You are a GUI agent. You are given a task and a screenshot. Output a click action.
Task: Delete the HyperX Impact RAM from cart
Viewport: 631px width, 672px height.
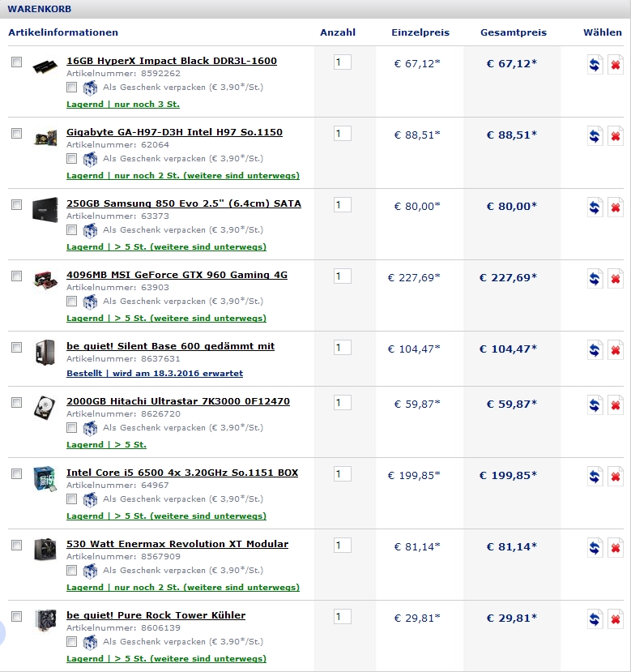(616, 66)
